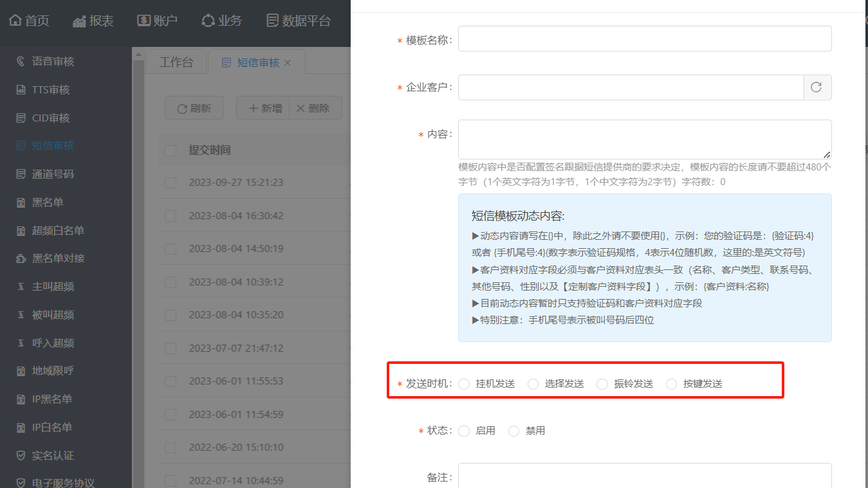Open the 数据平台 top menu
The width and height of the screenshot is (868, 488).
tap(299, 21)
